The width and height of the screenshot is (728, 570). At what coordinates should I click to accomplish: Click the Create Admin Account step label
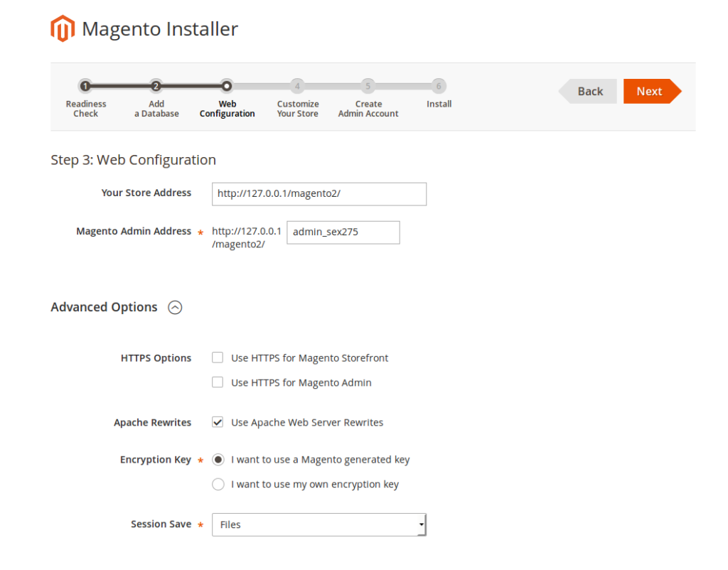(368, 109)
